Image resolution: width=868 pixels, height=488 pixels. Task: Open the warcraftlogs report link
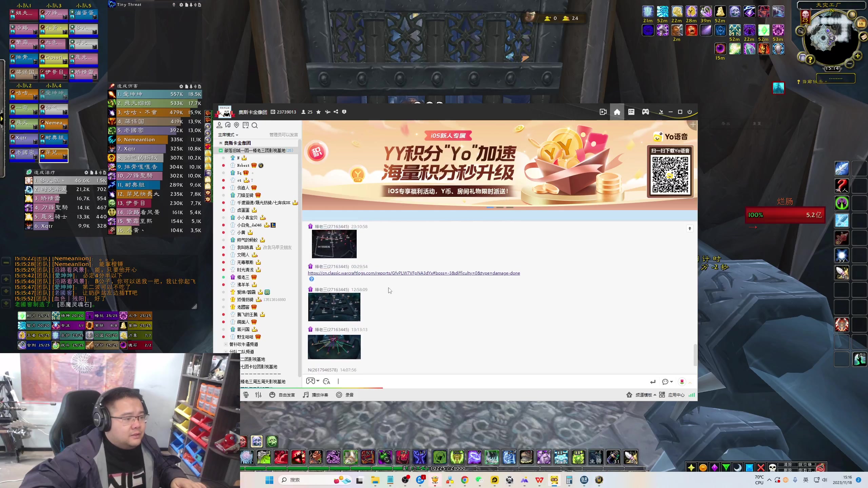[414, 273]
